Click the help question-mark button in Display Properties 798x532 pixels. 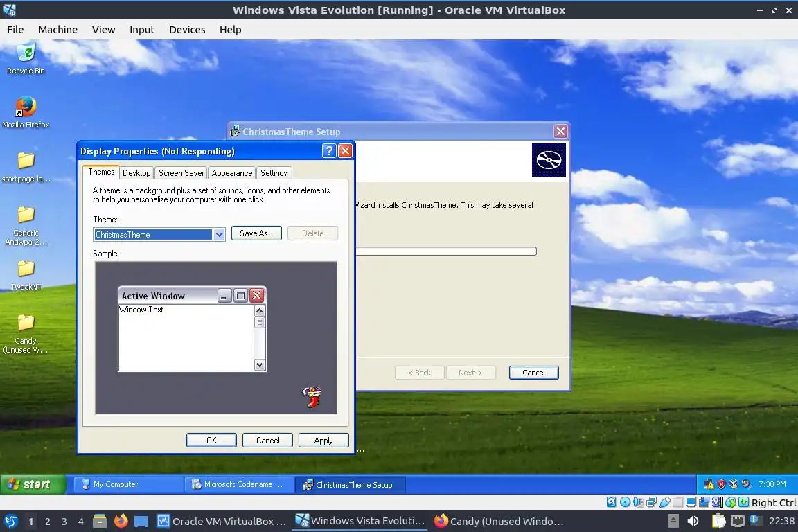click(329, 151)
